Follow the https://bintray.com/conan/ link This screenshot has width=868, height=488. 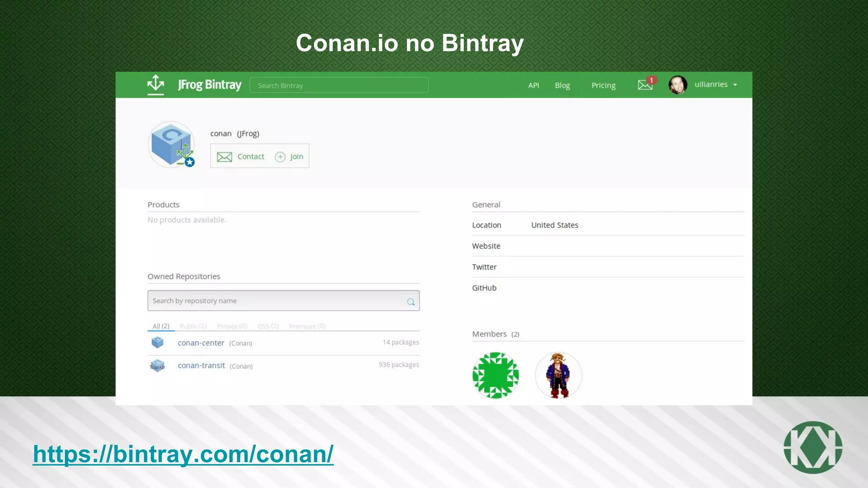click(x=183, y=454)
